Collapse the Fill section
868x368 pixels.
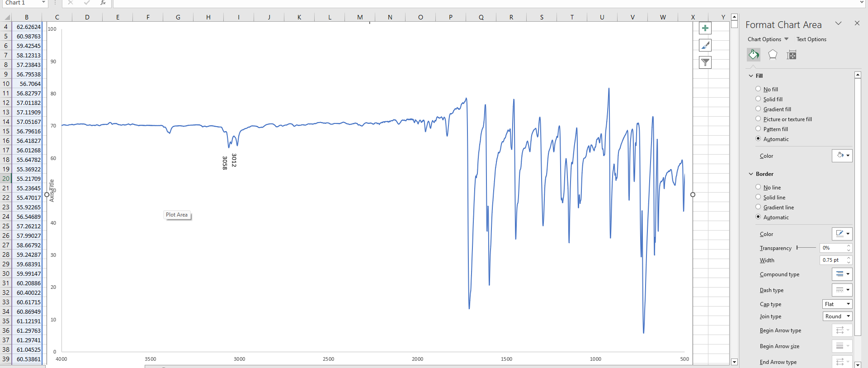click(x=751, y=76)
